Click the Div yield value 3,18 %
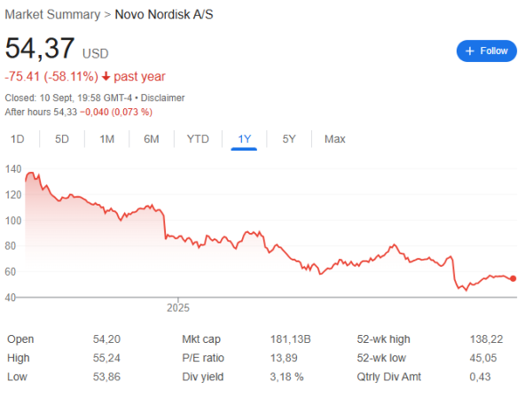 pyautogui.click(x=286, y=377)
